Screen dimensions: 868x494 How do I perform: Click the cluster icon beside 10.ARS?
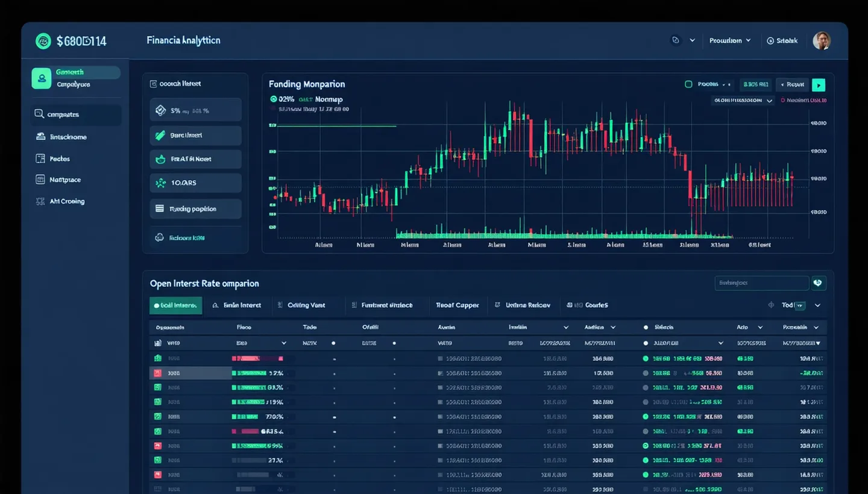click(160, 183)
